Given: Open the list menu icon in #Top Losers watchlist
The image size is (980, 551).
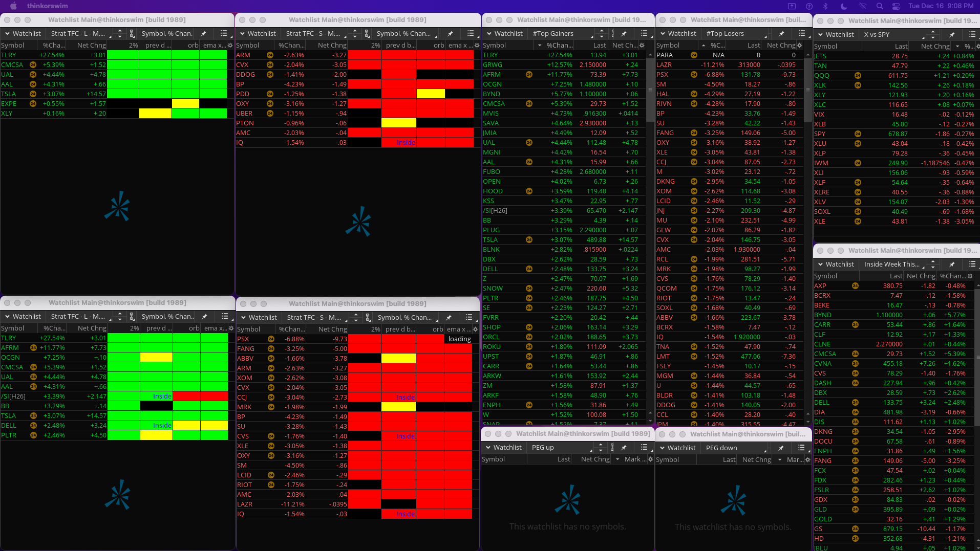Looking at the screenshot, I should tap(801, 33).
